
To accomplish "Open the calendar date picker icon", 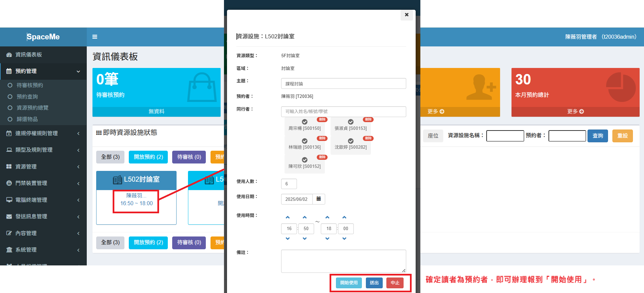I will pyautogui.click(x=318, y=199).
